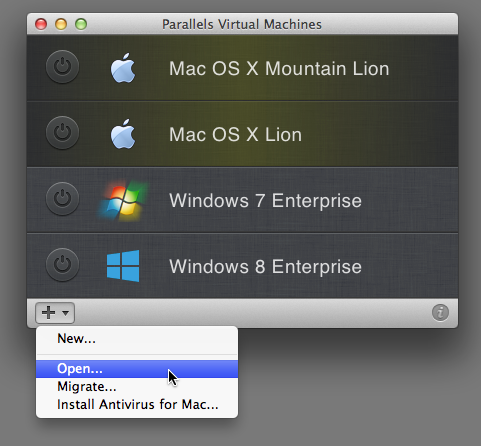Open the info button in the bottom bar

440,313
